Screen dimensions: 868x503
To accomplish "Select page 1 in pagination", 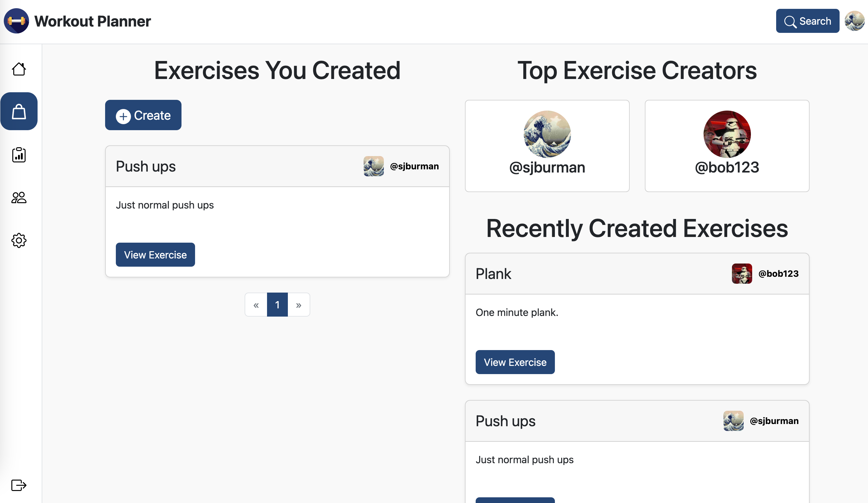I will [277, 305].
